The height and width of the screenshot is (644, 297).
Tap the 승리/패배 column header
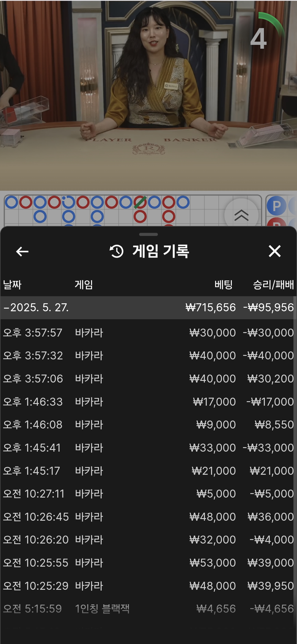273,285
